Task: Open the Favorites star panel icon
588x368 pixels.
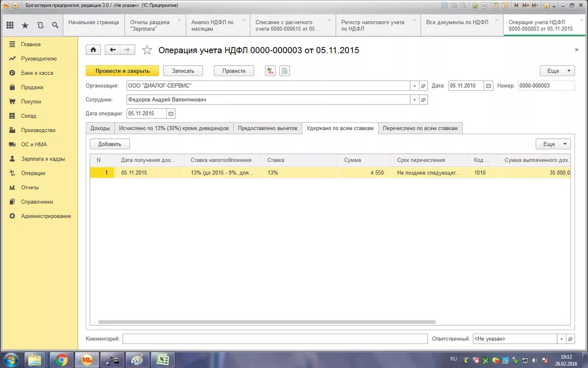Action: 25,25
